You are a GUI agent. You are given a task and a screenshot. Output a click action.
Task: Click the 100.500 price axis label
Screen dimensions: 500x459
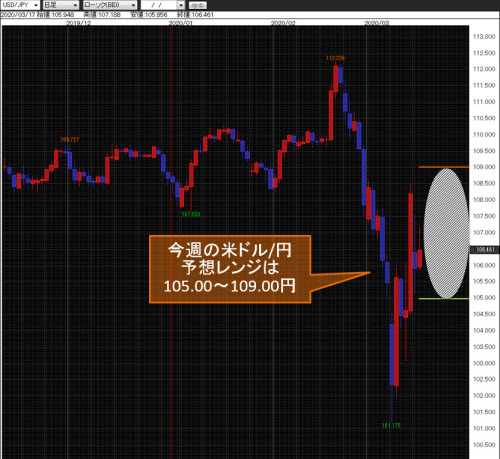click(x=484, y=445)
